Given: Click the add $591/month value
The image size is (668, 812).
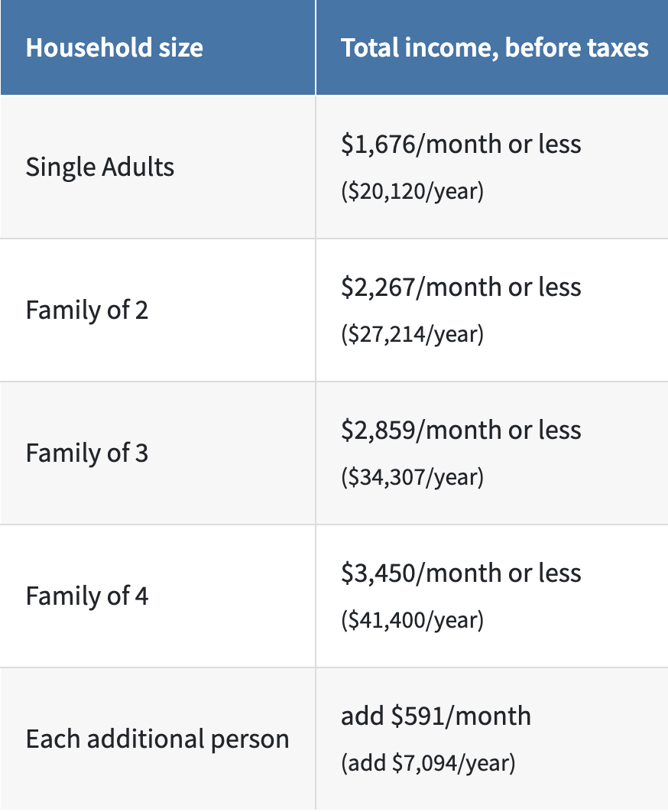Looking at the screenshot, I should point(436,716).
